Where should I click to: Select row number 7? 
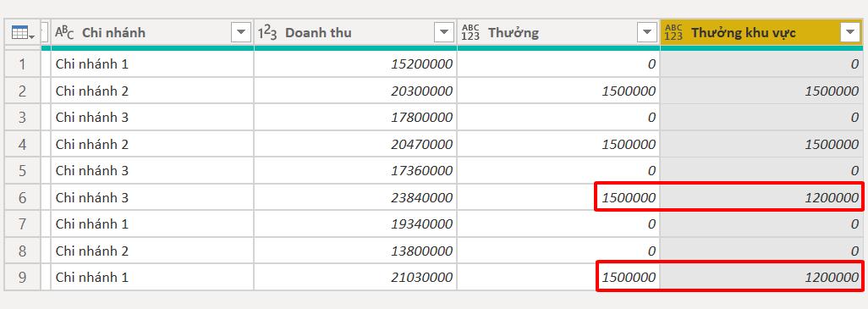[23, 223]
